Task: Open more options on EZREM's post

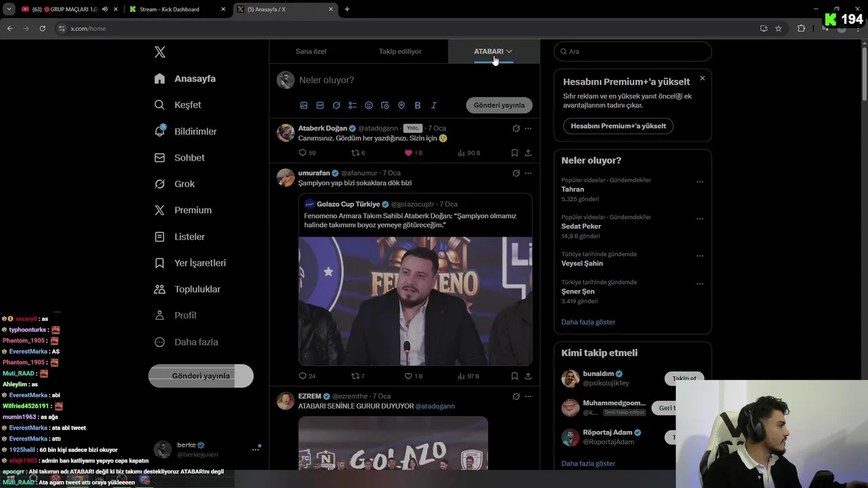Action: [528, 396]
